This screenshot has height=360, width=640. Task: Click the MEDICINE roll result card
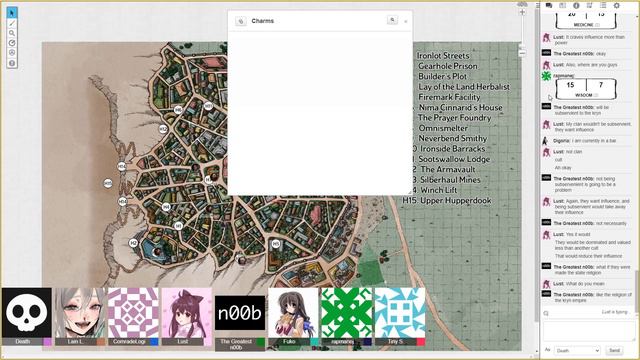(586, 20)
